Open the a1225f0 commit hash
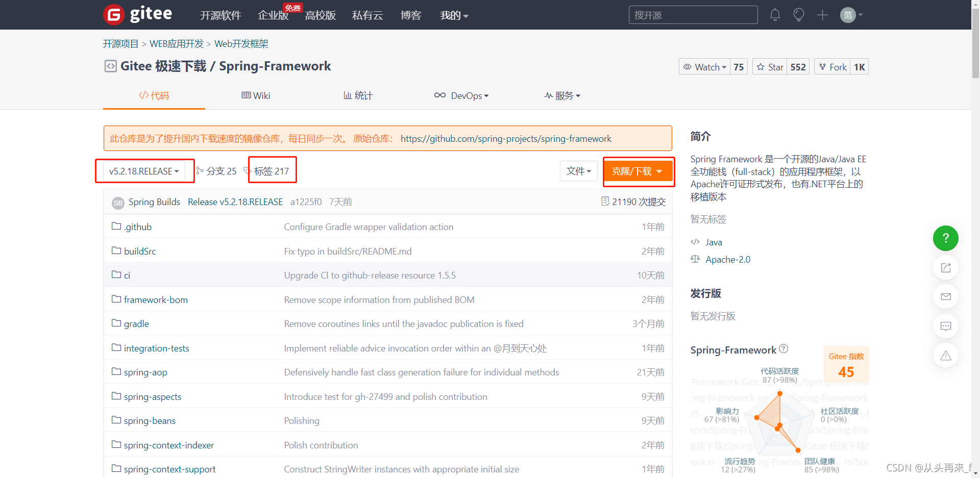The image size is (980, 478). click(x=306, y=202)
